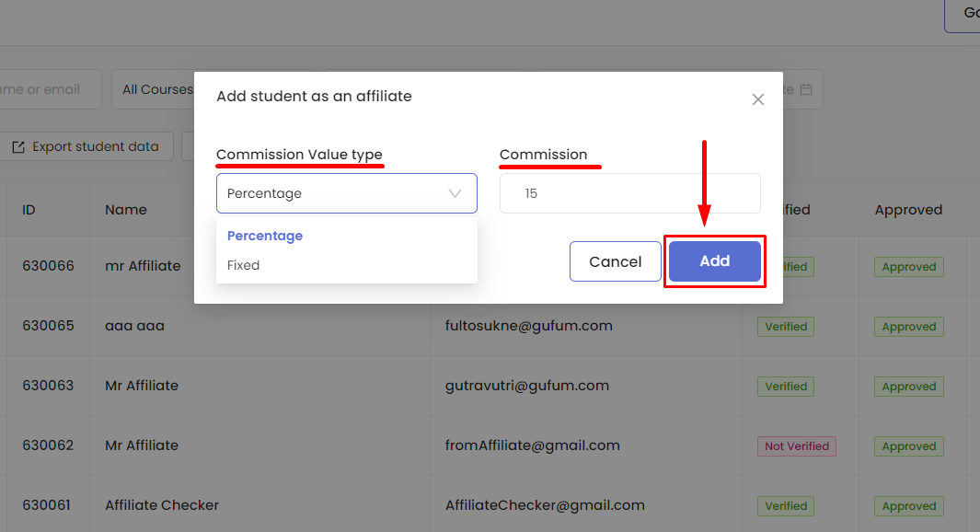
Task: Click Approved badge in row 630061
Action: tap(909, 505)
